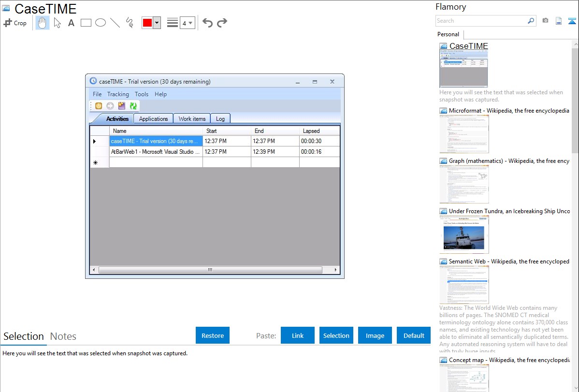Click the horizontal scrollbar left arrow
Screen dimensions: 579x392
point(94,270)
